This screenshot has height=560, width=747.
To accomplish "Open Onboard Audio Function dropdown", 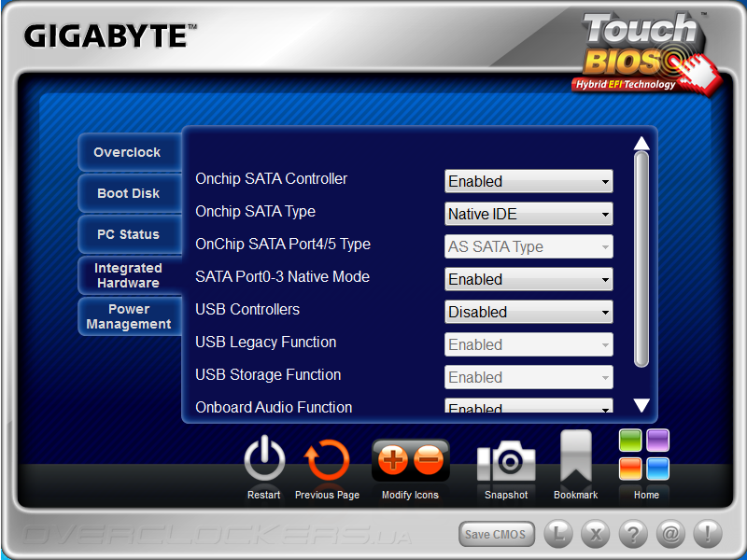I will (529, 406).
